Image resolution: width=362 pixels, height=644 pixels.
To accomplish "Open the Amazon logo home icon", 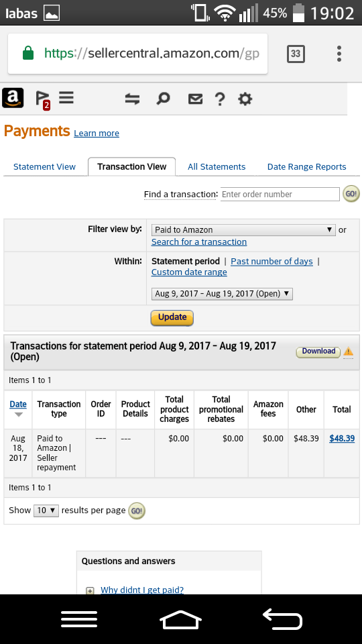I will 13,98.
